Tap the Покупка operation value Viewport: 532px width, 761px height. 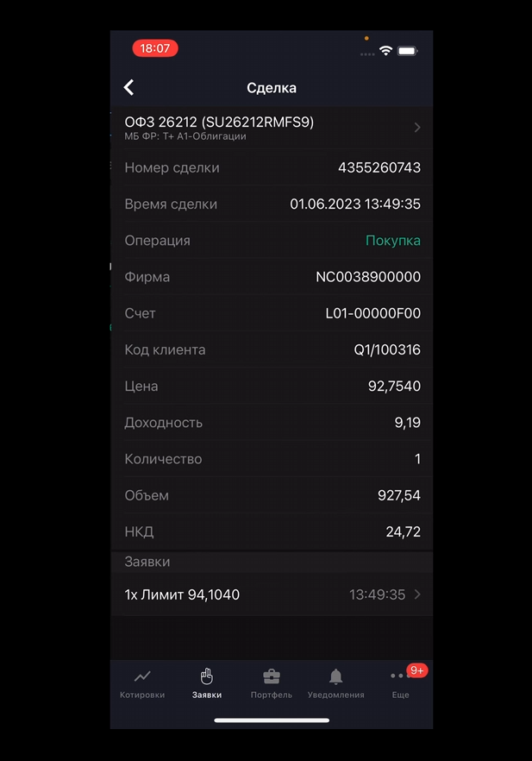pyautogui.click(x=393, y=241)
